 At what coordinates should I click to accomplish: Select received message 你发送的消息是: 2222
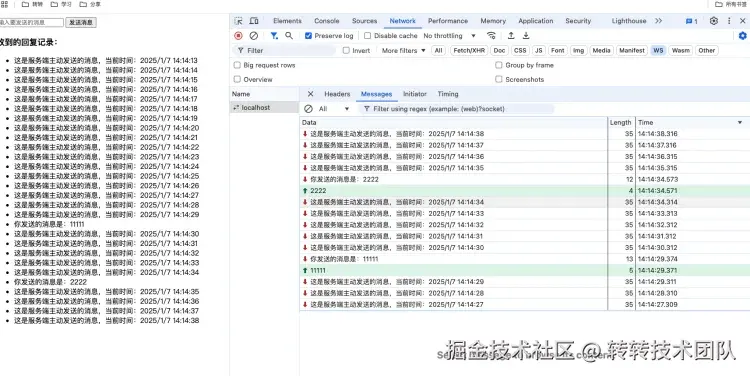[x=525, y=179]
